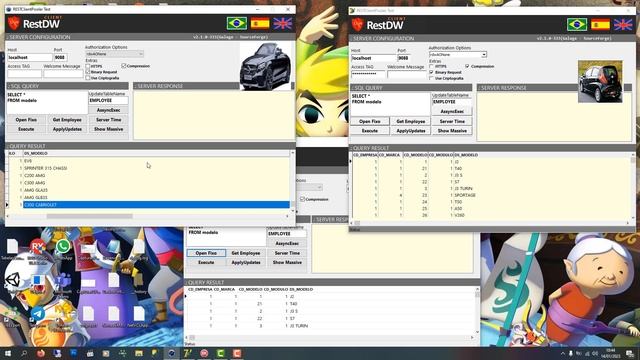Open green C app in taskbar
The image size is (640, 360).
(x=220, y=353)
